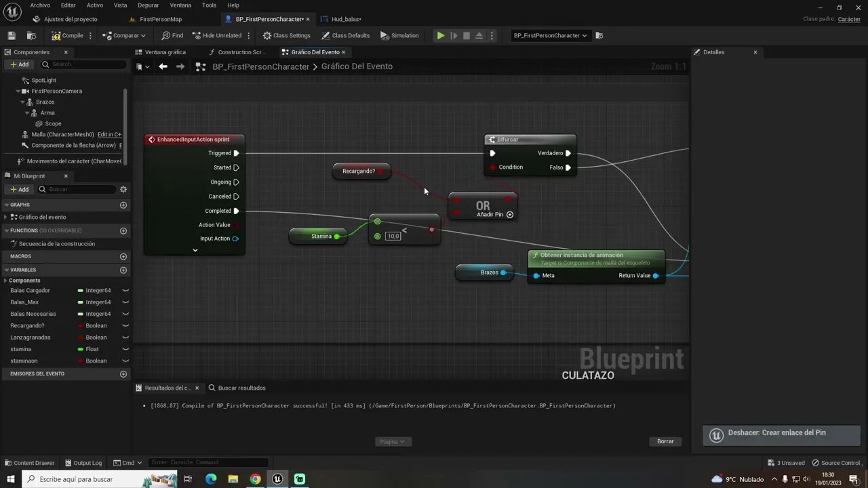
Task: Click Borrar in compiler results
Action: [x=665, y=441]
